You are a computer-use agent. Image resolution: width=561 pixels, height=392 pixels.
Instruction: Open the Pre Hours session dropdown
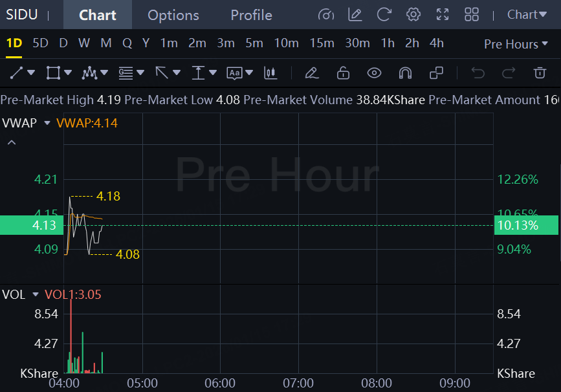coord(515,44)
